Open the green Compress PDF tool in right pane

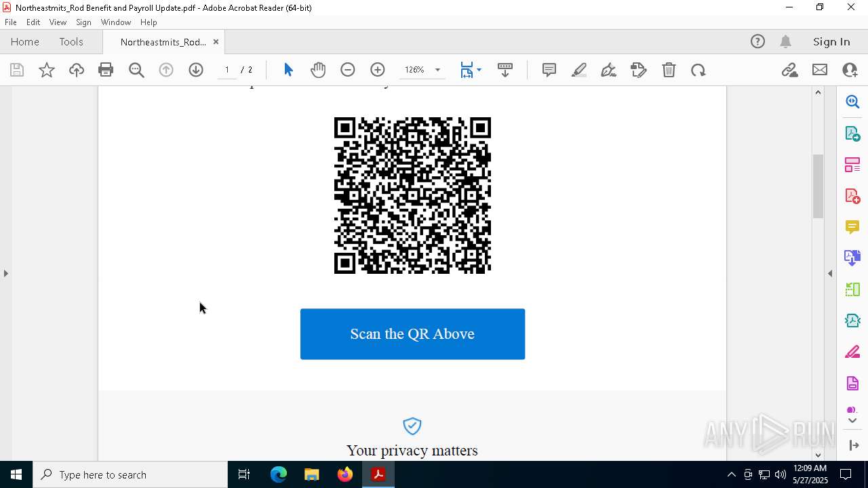[852, 289]
